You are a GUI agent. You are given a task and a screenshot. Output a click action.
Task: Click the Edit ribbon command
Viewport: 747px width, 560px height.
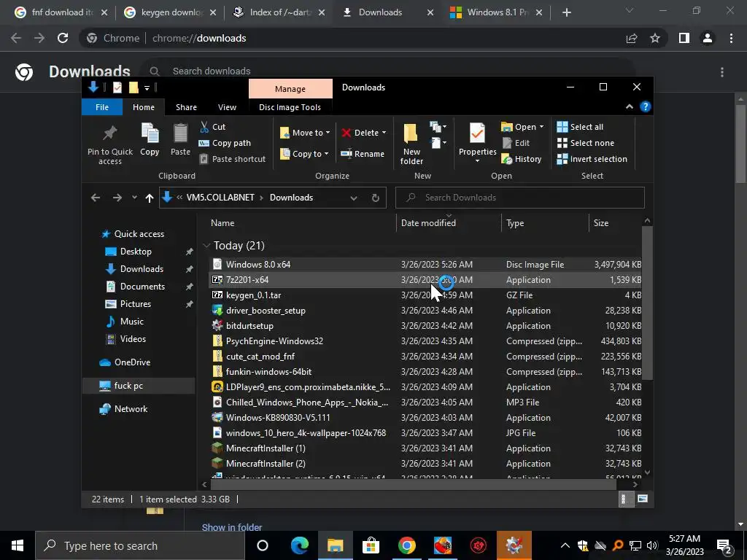pos(516,143)
